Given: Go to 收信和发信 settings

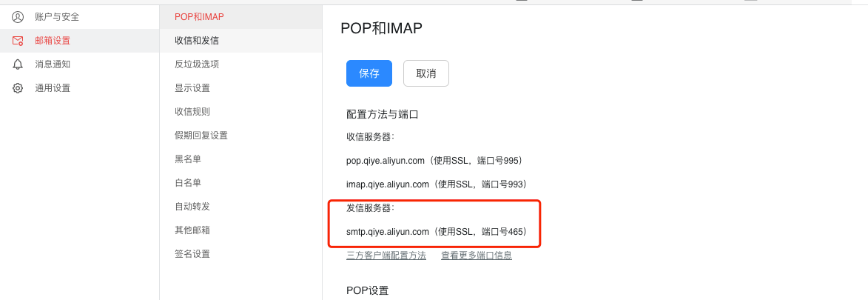Looking at the screenshot, I should 240,41.
